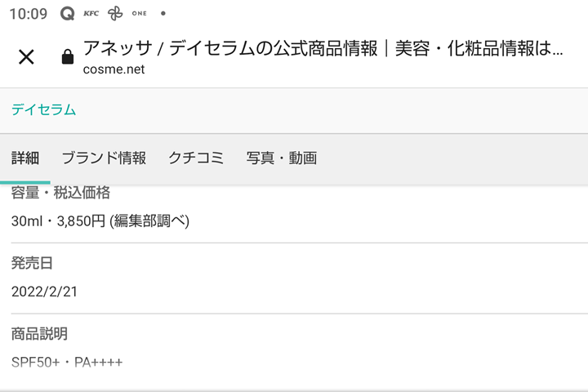Go to the 写真・動画 tab
The height and width of the screenshot is (392, 588).
(x=282, y=158)
